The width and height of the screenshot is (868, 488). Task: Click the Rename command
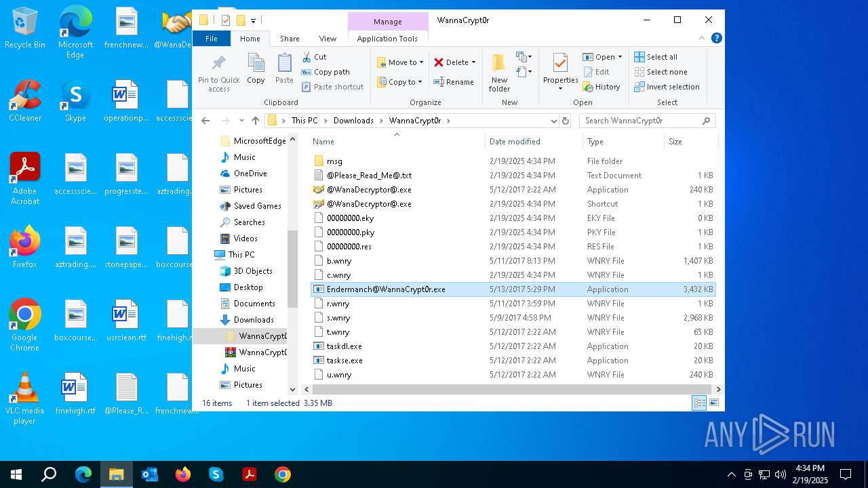[x=454, y=82]
